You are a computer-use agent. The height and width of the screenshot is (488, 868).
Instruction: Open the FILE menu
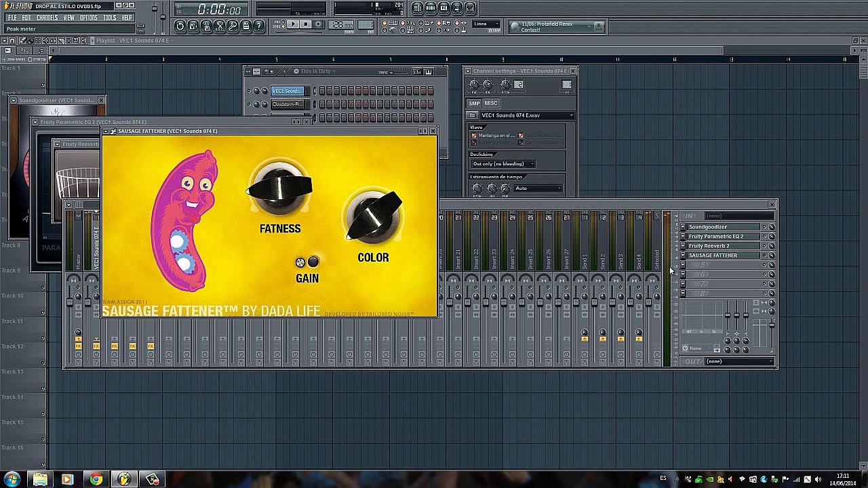point(12,18)
